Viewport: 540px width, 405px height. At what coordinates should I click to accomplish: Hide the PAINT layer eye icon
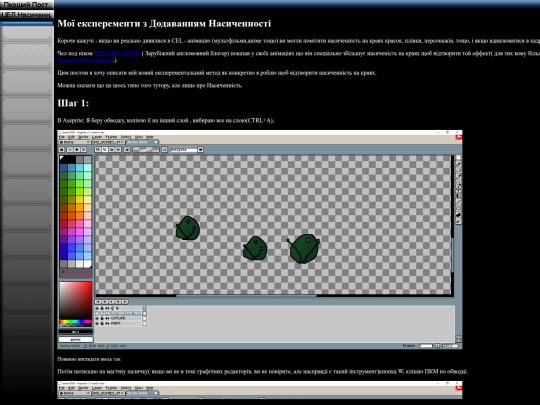tap(97, 324)
